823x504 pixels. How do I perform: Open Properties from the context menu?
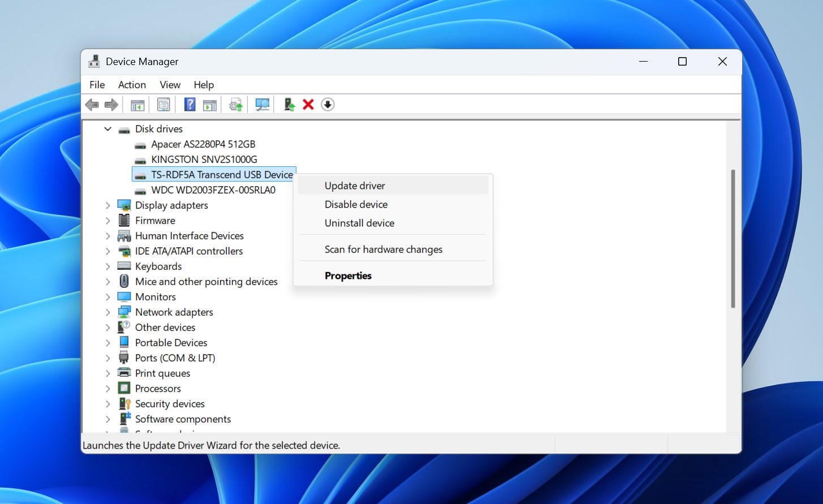coord(393,275)
